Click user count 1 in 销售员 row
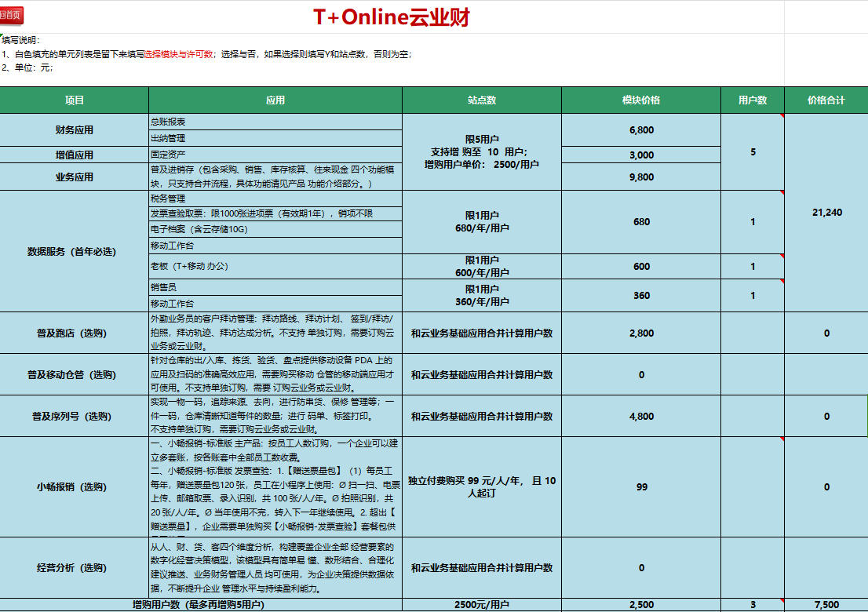This screenshot has width=868, height=612. click(x=753, y=296)
